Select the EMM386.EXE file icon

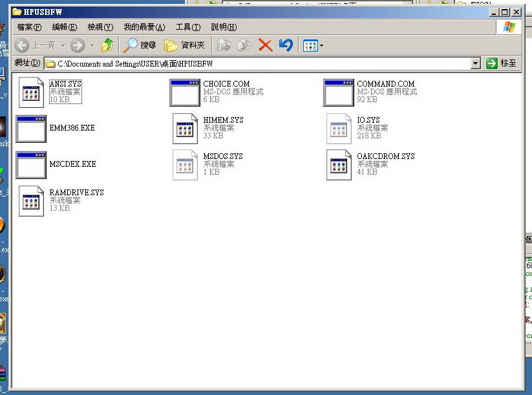tap(31, 129)
